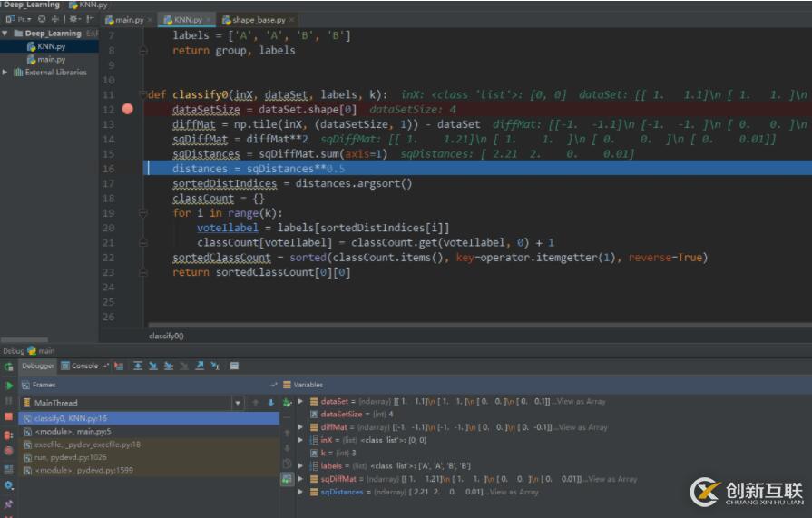The height and width of the screenshot is (518, 812).
Task: Click the Project panel horizontal scrollbar
Action: (24, 340)
